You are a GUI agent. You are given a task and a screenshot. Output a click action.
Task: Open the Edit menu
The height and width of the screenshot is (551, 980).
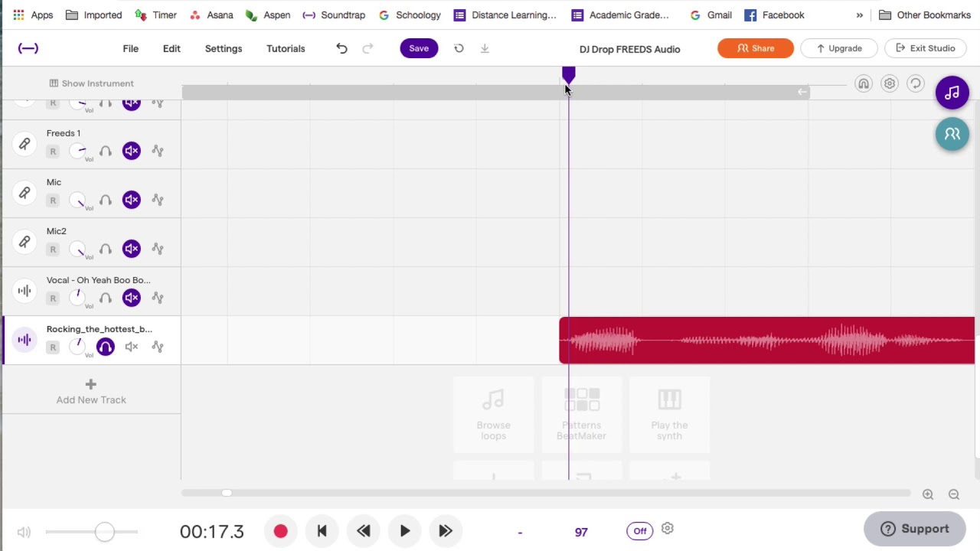(171, 48)
